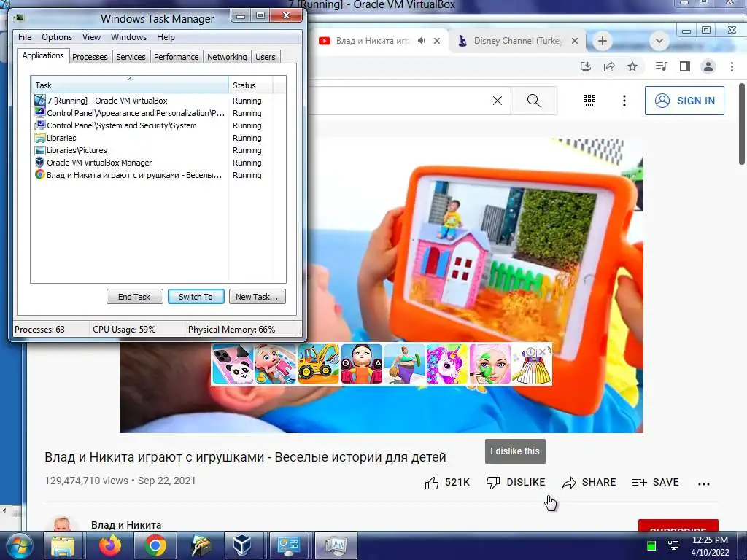Viewport: 747px width, 560px height.
Task: Click the DISLIKE thumbs-down button
Action: pos(516,483)
